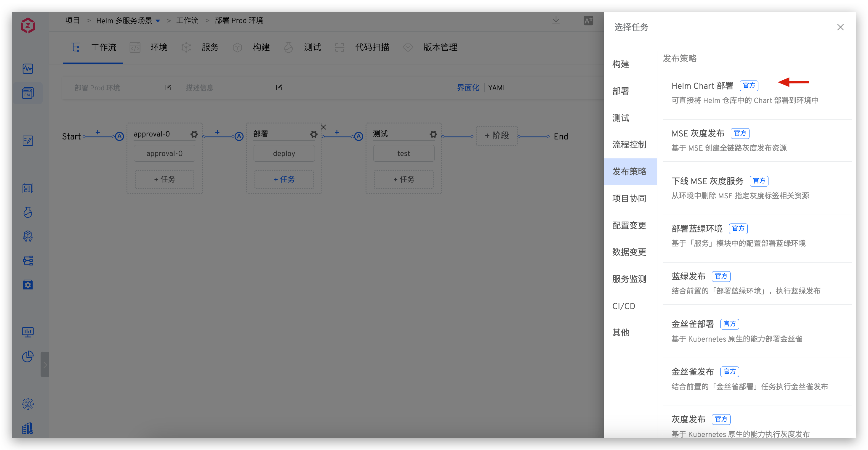Click the language translate icon in the top bar
The width and height of the screenshot is (868, 450).
point(588,21)
